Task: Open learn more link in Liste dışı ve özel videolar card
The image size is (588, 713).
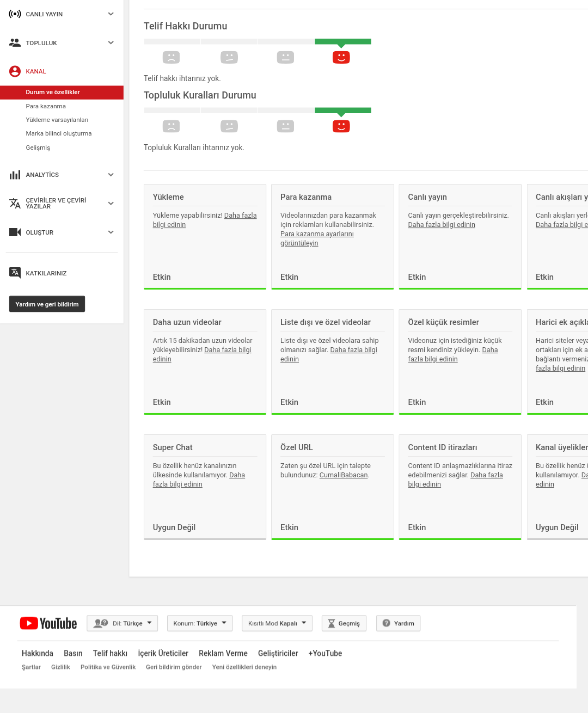Action: click(329, 354)
